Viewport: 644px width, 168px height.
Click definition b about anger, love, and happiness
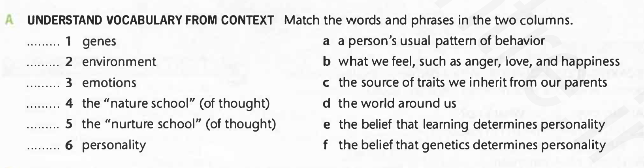[471, 61]
